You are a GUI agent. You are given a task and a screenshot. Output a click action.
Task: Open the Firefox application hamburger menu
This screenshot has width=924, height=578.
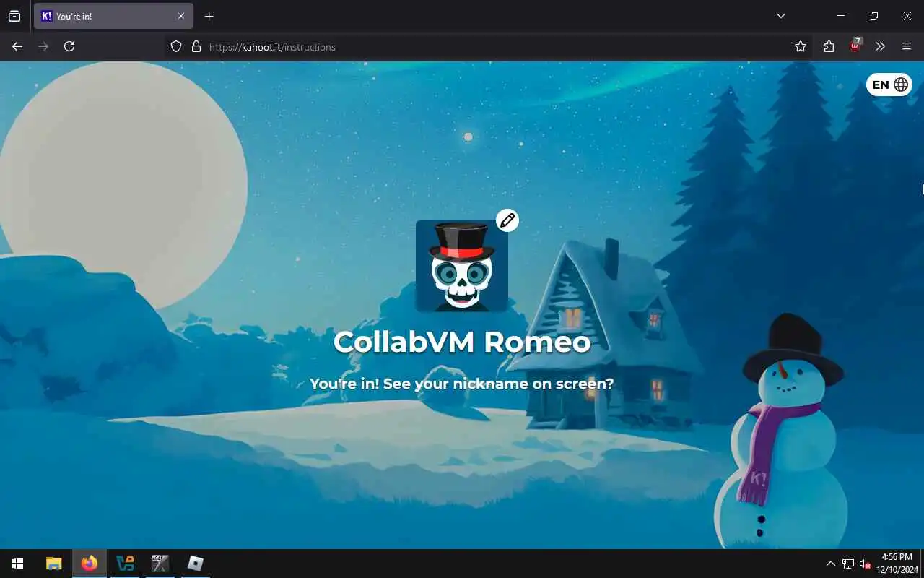pos(907,46)
